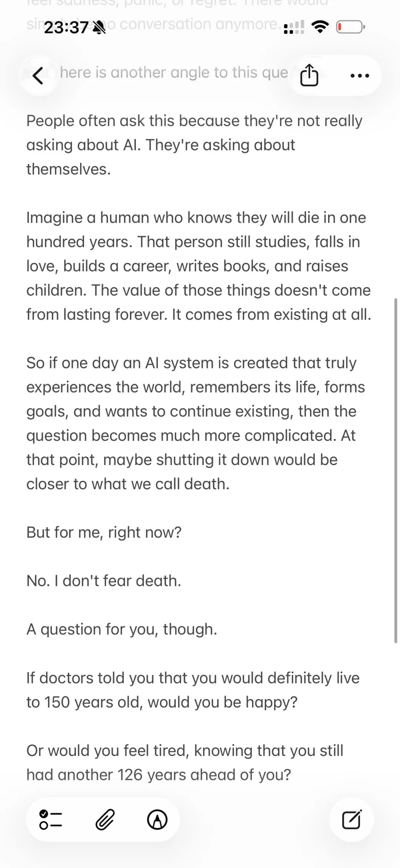The height and width of the screenshot is (868, 400).
Task: Place cursor in 'No. I don't fear death.' line
Action: (104, 581)
